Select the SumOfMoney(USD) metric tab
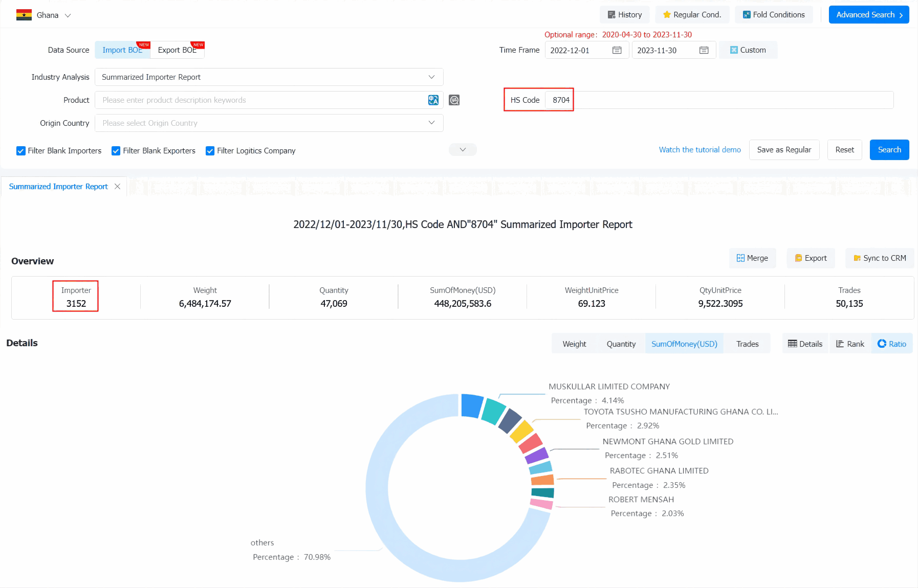Image resolution: width=918 pixels, height=588 pixels. click(684, 344)
